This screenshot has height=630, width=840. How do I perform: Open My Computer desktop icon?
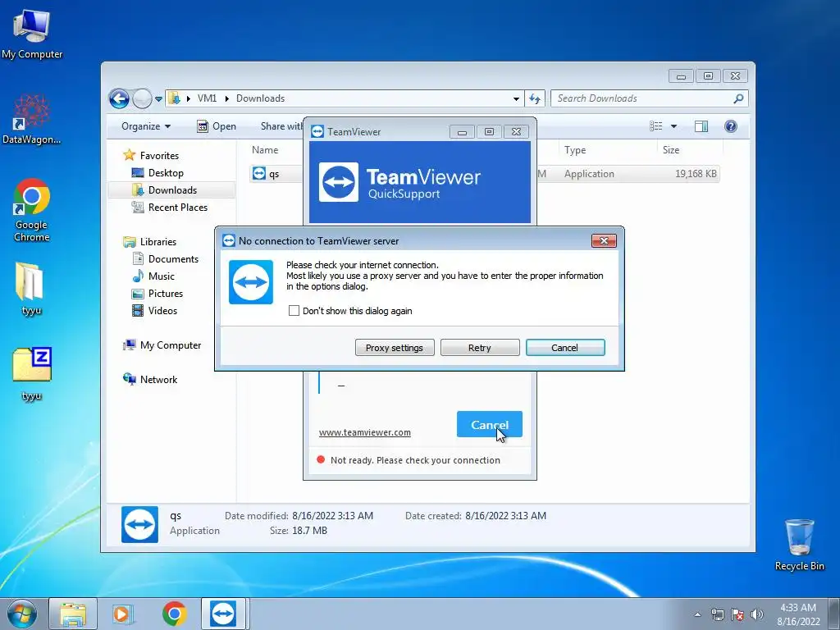pyautogui.click(x=32, y=34)
